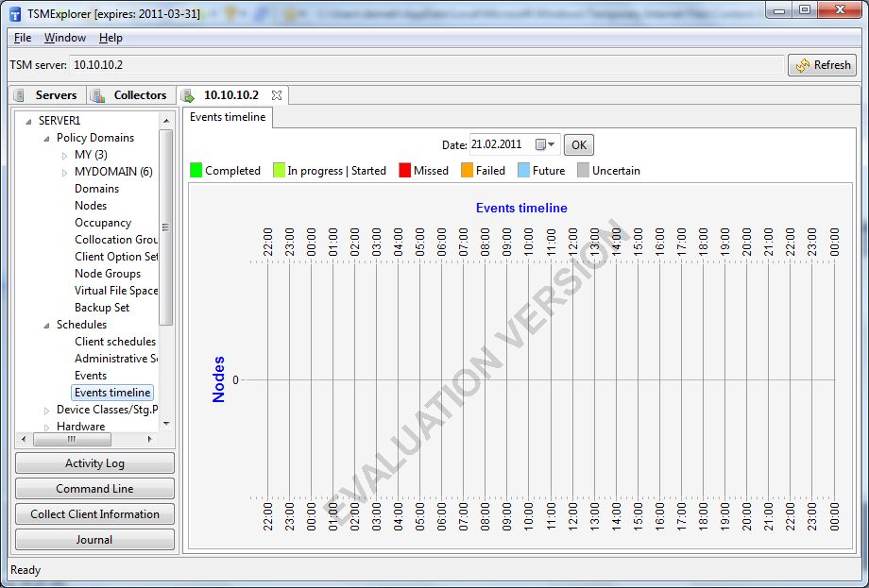Screen dimensions: 869x588
Task: Select Client Option Sets tree item
Action: pyautogui.click(x=116, y=257)
